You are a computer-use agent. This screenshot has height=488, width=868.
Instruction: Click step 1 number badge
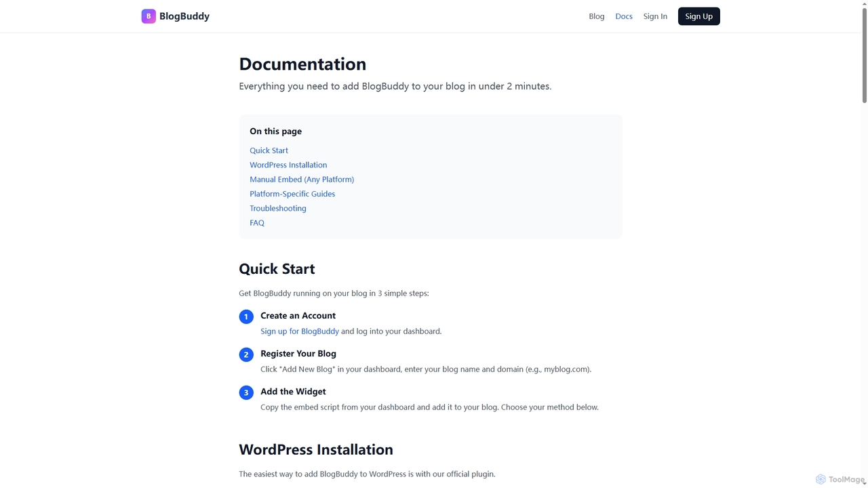pyautogui.click(x=246, y=317)
